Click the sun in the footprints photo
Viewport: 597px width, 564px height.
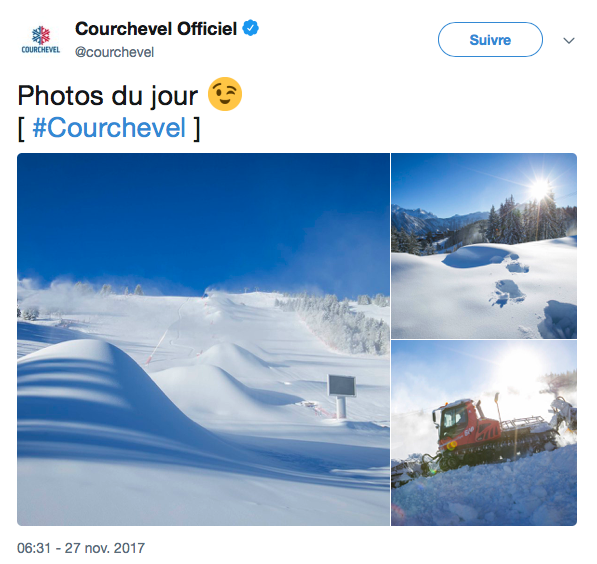click(540, 188)
